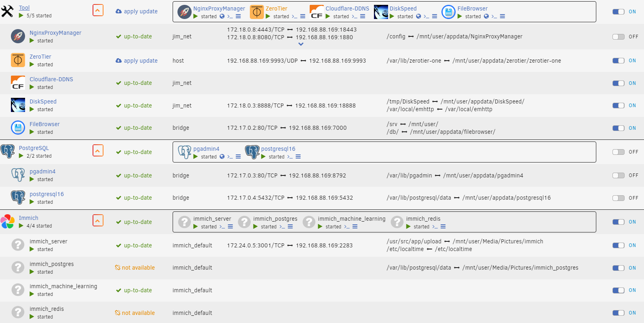Image resolution: width=644 pixels, height=323 pixels.
Task: Collapse the Tool folder
Action: (98, 10)
